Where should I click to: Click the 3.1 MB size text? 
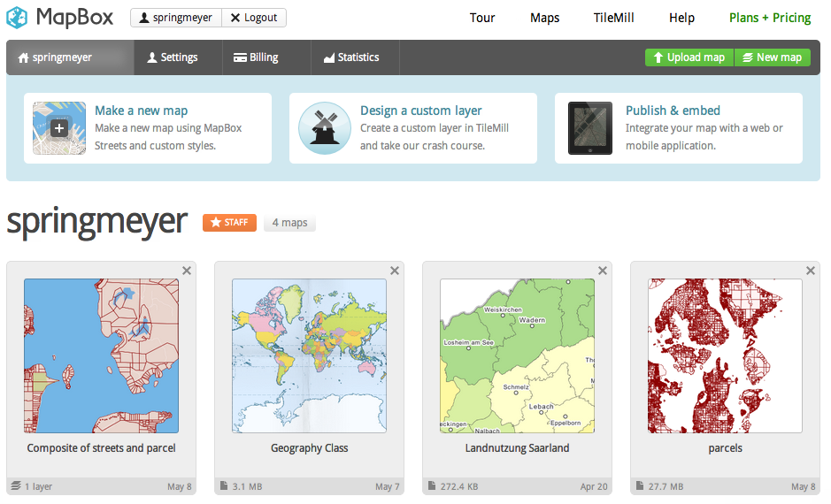(x=247, y=486)
